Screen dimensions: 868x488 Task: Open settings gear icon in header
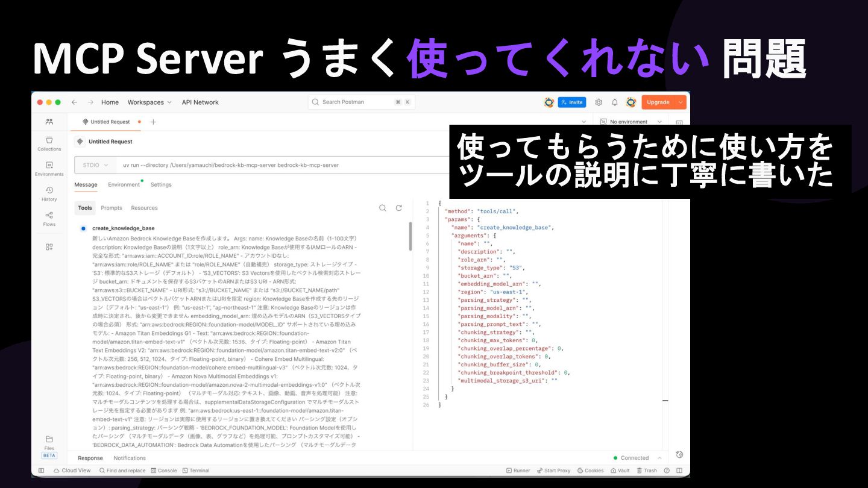[599, 102]
